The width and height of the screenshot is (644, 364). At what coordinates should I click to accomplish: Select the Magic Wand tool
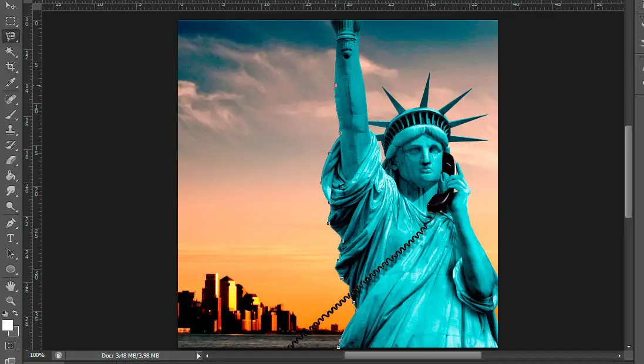click(x=11, y=51)
